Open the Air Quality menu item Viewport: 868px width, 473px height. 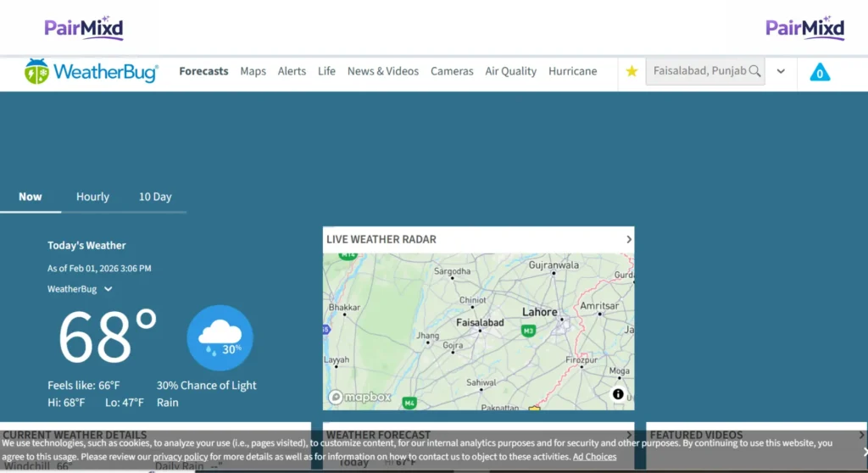coord(510,71)
